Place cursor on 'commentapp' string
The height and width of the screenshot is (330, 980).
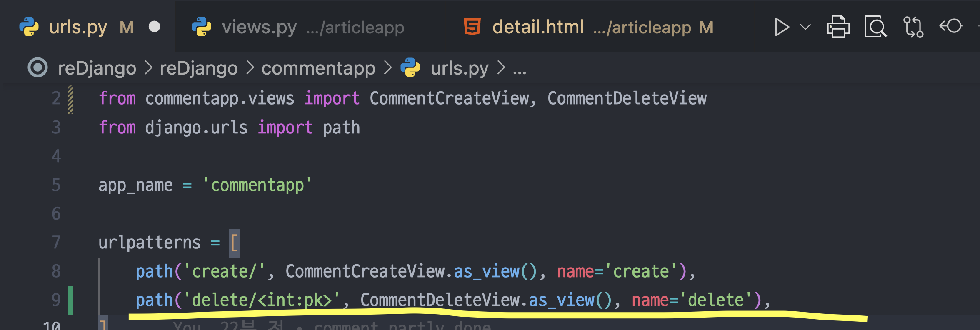click(x=257, y=185)
